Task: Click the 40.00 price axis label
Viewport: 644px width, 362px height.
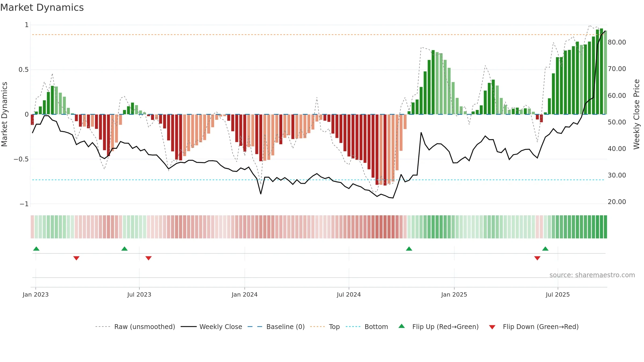Action: point(617,149)
